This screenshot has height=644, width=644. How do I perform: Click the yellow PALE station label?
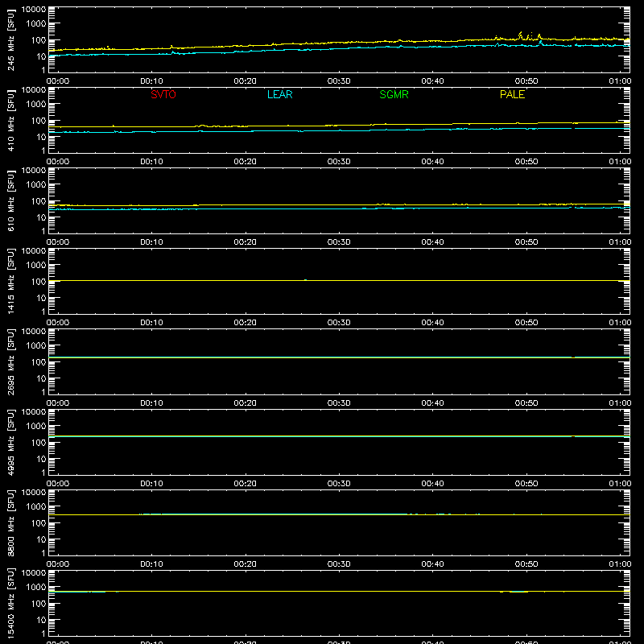tap(512, 94)
